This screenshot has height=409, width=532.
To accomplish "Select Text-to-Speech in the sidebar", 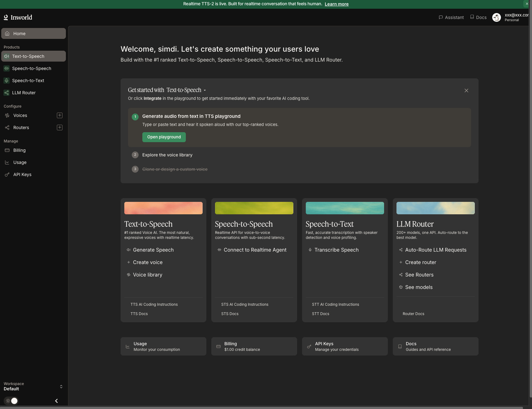I will (x=34, y=56).
